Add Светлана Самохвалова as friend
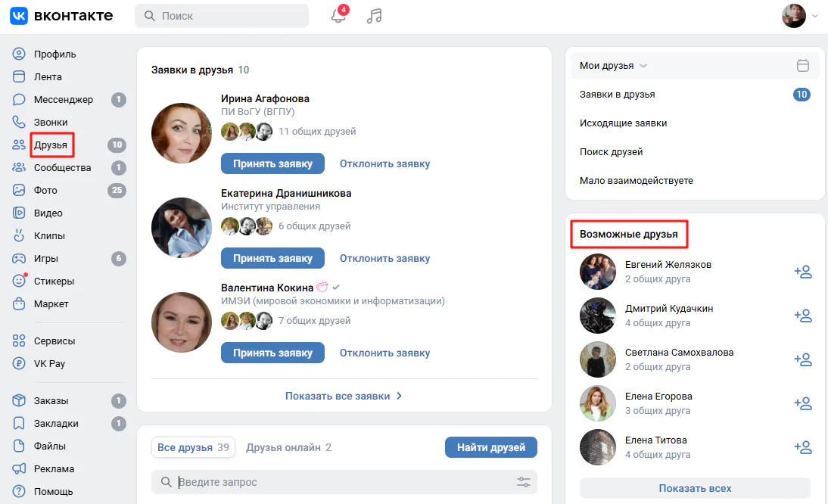The width and height of the screenshot is (828, 504). point(803,359)
